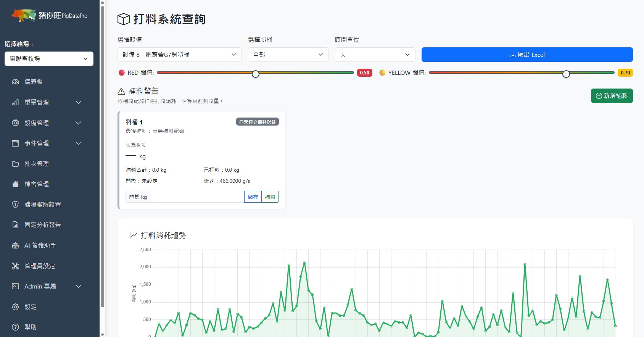The height and width of the screenshot is (337, 644).
Task: Click the yellow 0.70 threshold value badge
Action: (625, 73)
